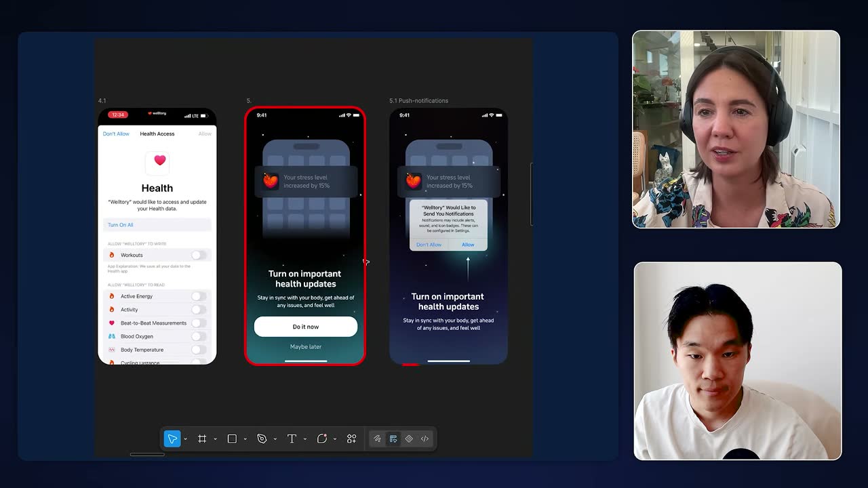The image size is (868, 488).
Task: Select the Comment tool
Action: [x=321, y=439]
